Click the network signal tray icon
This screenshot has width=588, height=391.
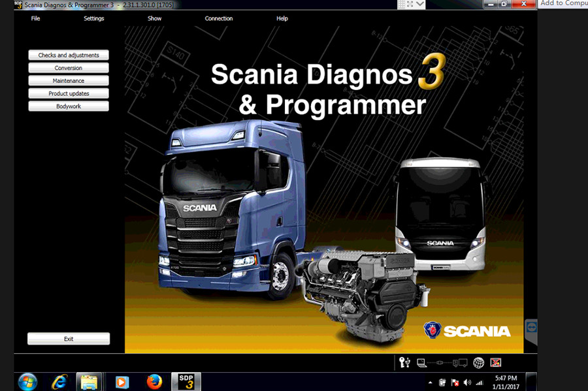(480, 383)
